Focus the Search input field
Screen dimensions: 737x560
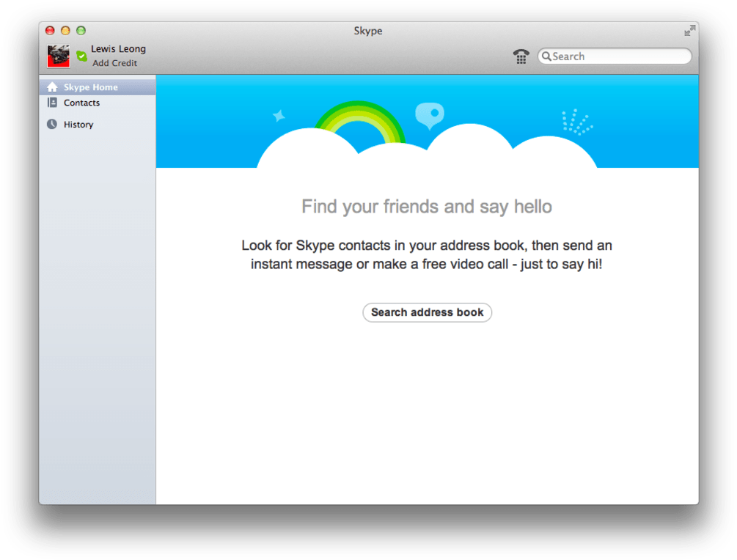(615, 56)
